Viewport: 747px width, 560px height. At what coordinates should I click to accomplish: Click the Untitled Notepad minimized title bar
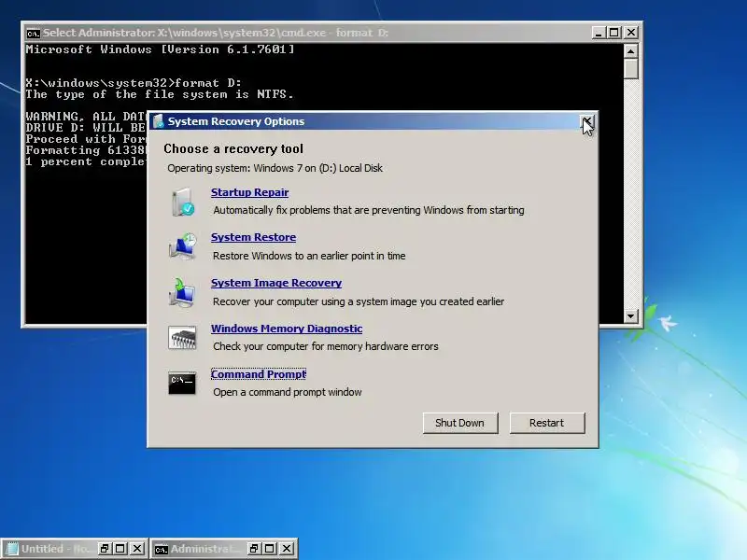click(75, 549)
